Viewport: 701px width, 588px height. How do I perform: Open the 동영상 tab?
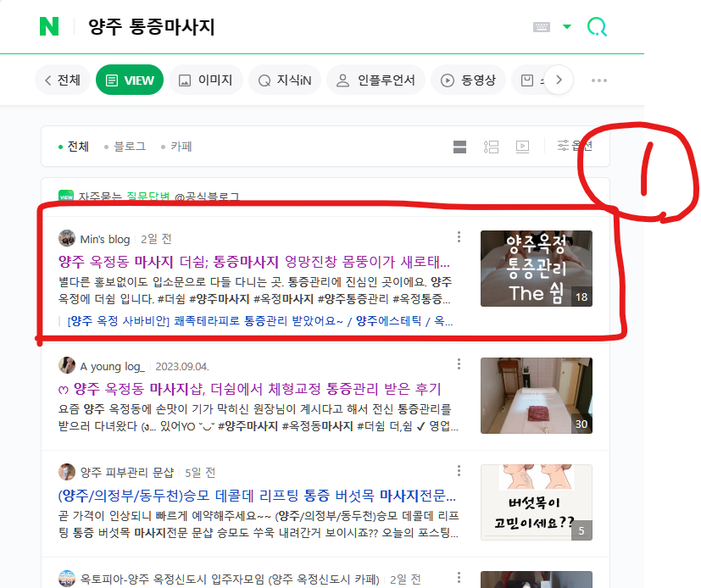pyautogui.click(x=468, y=80)
